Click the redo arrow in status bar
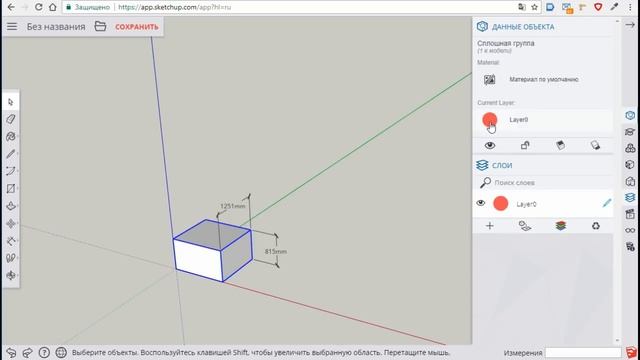This screenshot has width=640, height=360. pos(27,353)
